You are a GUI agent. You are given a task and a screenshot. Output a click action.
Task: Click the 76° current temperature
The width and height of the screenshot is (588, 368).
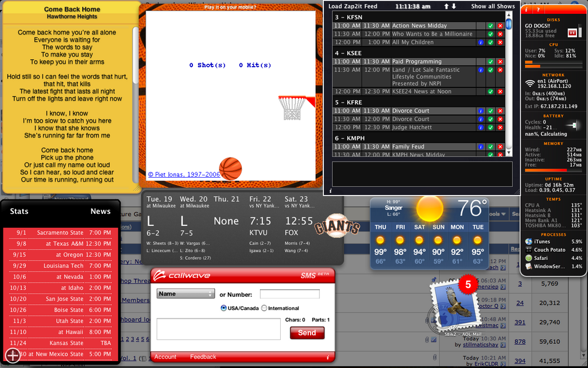pyautogui.click(x=473, y=208)
